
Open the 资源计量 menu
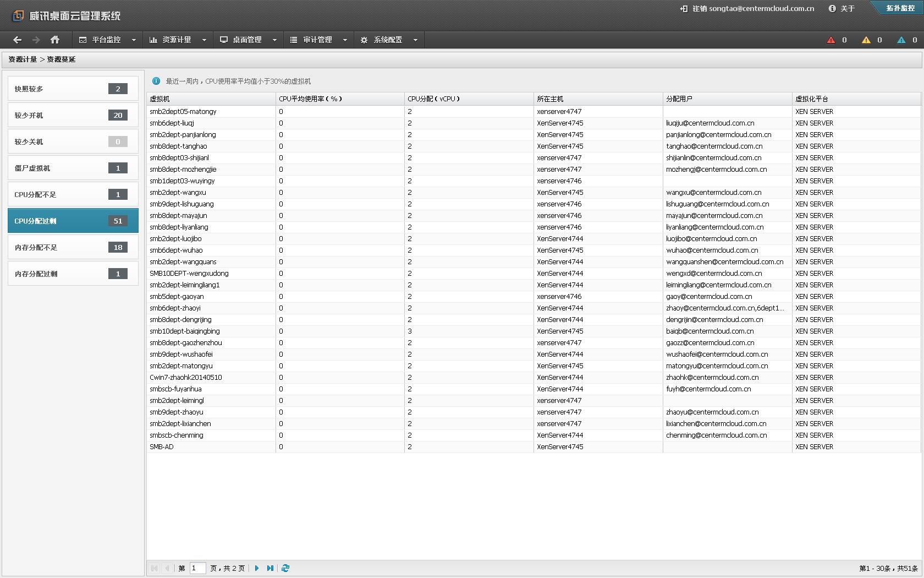[x=177, y=40]
